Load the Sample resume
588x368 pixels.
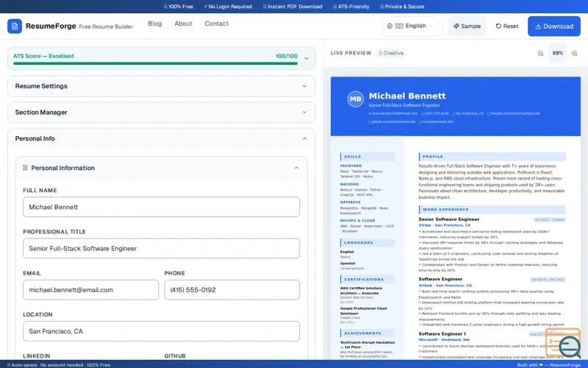coord(467,26)
